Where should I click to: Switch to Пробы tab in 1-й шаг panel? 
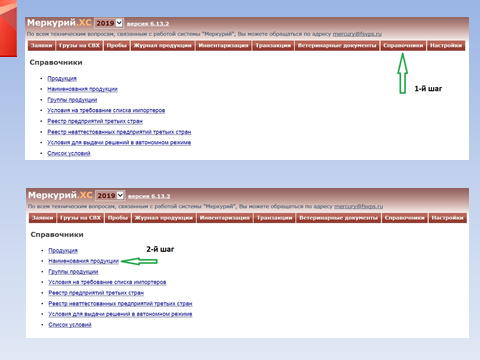117,46
